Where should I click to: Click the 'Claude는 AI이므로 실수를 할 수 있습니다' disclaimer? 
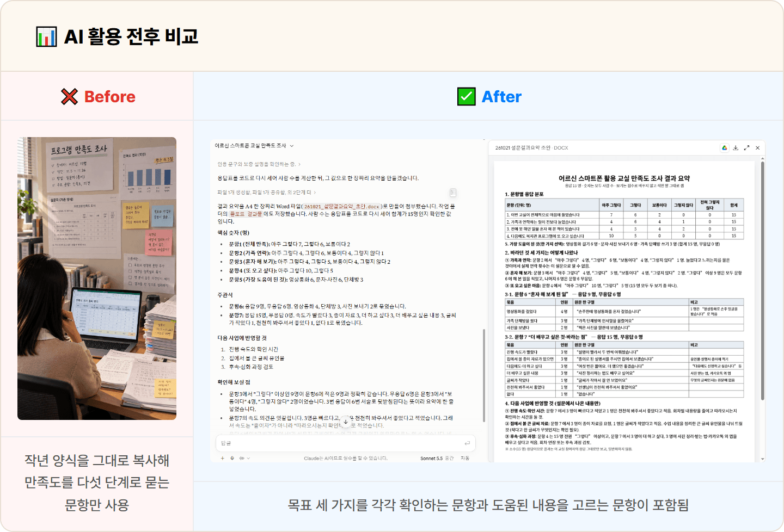346,459
